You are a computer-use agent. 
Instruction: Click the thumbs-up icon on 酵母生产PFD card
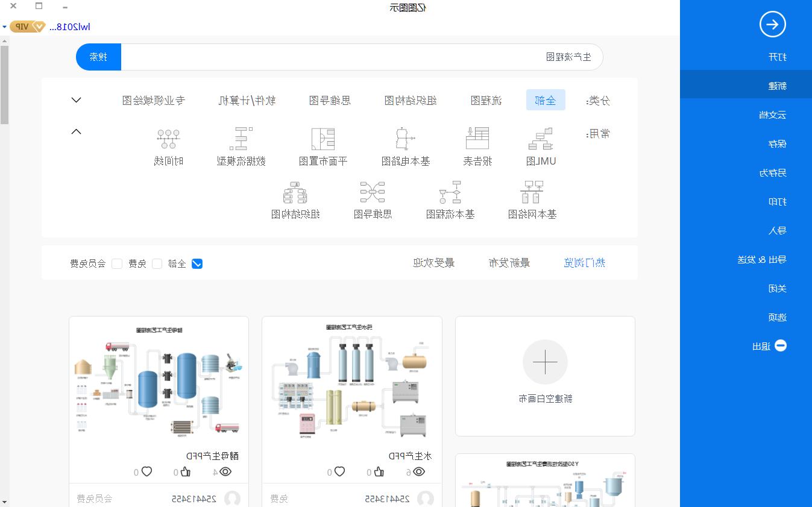(x=186, y=471)
